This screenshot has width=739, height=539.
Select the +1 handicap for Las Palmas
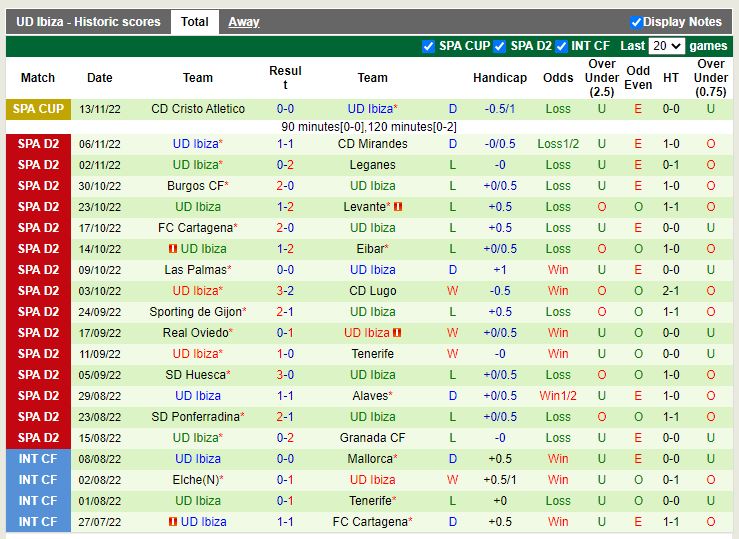pos(500,270)
